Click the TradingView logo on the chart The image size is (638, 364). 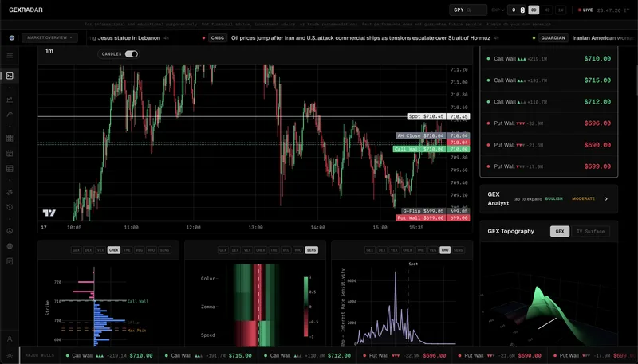[49, 213]
